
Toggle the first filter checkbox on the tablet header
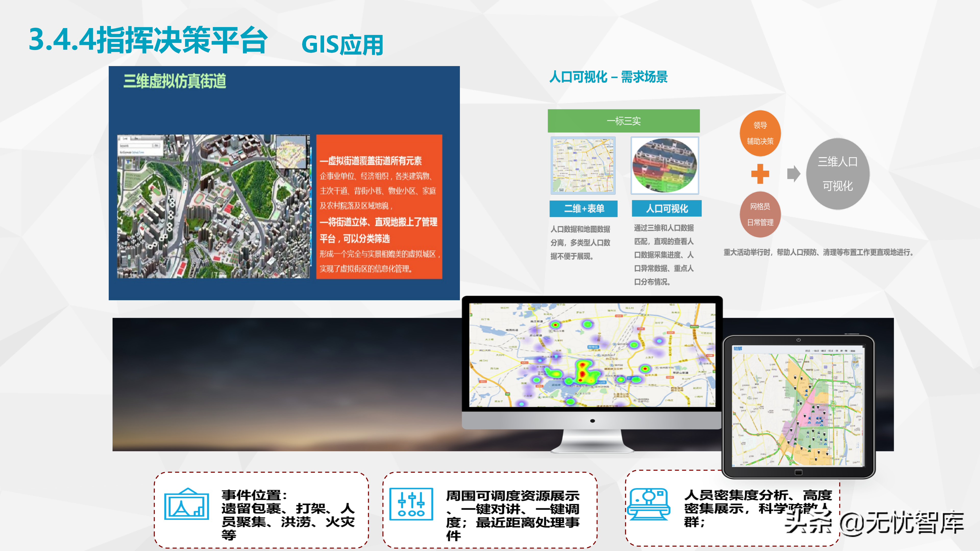[813, 351]
